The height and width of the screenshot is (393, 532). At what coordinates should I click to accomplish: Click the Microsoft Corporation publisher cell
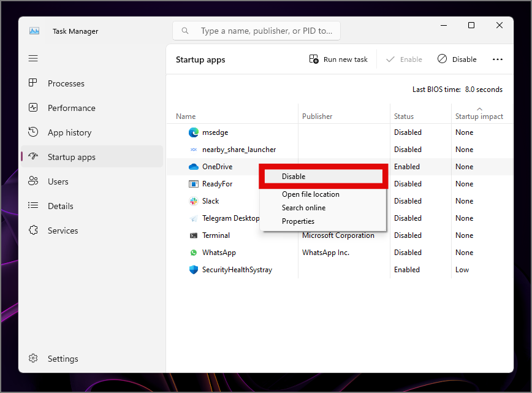click(x=338, y=235)
